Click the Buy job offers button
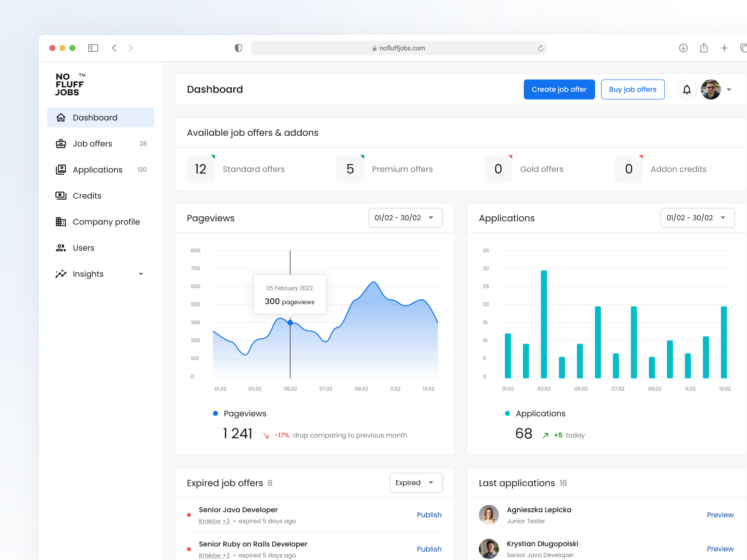This screenshot has height=560, width=747. click(x=633, y=89)
